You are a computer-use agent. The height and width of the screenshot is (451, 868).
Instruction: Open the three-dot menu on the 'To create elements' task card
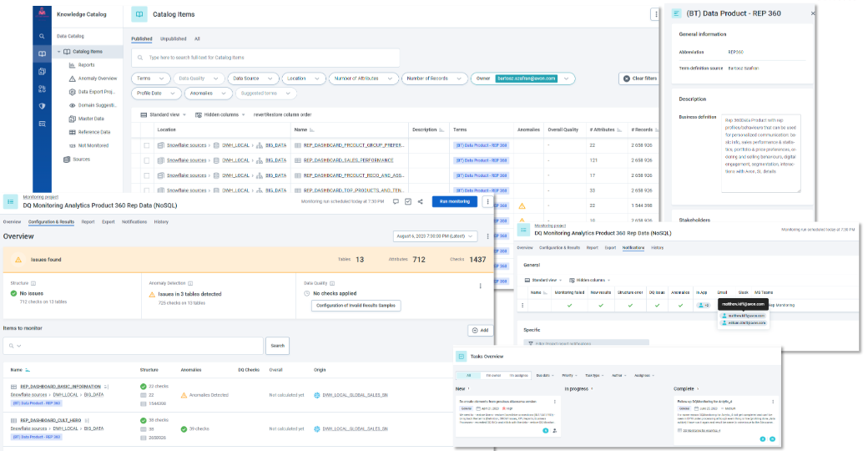click(555, 402)
